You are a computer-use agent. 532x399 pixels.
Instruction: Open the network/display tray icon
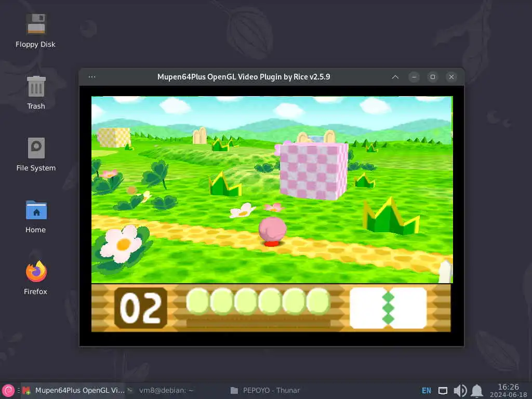[443, 391]
